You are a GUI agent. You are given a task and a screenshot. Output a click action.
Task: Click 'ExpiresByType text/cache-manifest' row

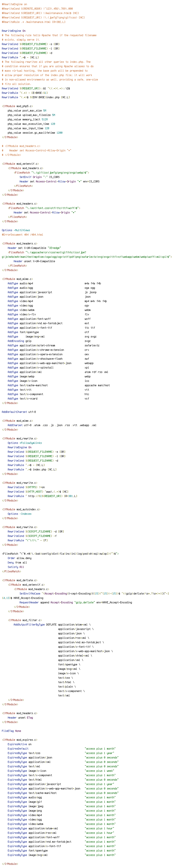[x=63, y=793]
